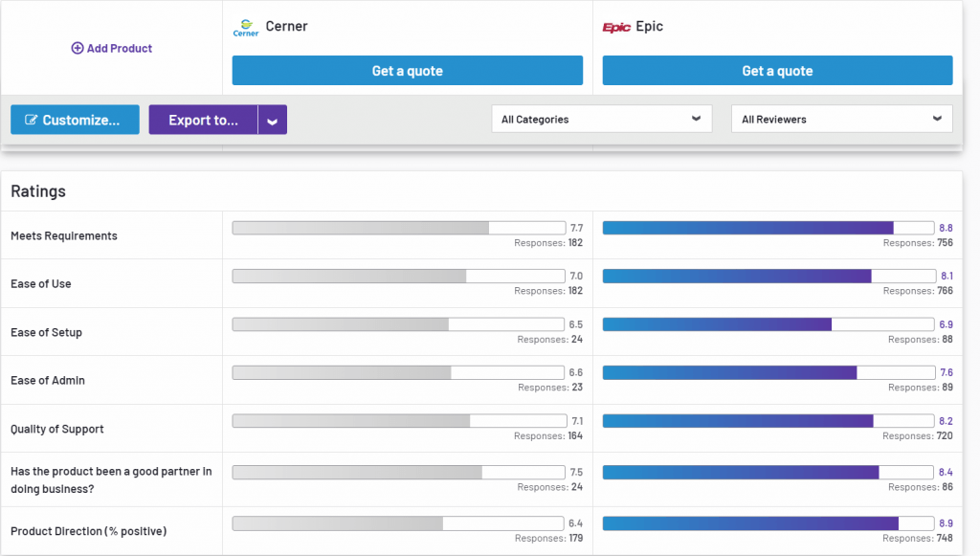Click the plus icon beside Add Product
980x556 pixels.
(x=76, y=48)
